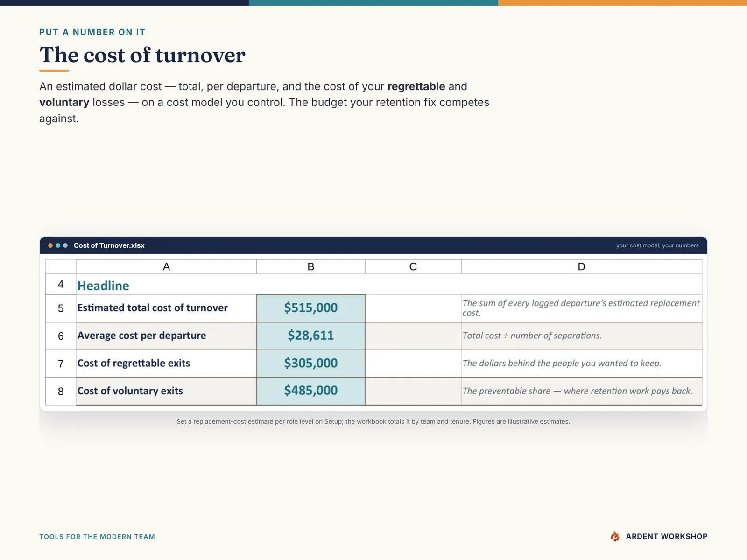Click the 'sum of every logged departure's' note

pos(582,308)
